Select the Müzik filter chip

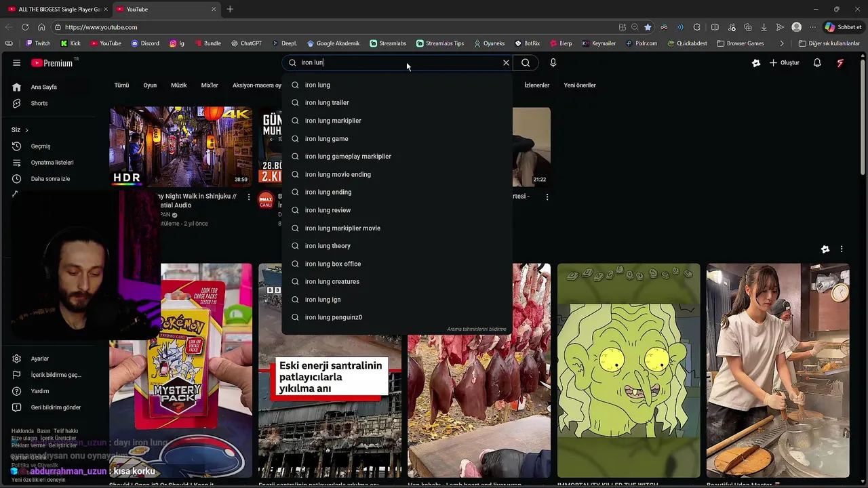pos(178,85)
